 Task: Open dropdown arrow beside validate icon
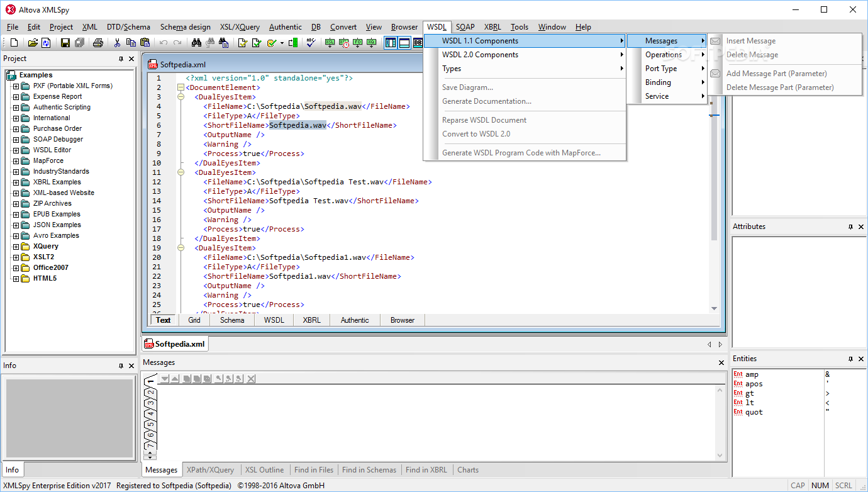282,43
